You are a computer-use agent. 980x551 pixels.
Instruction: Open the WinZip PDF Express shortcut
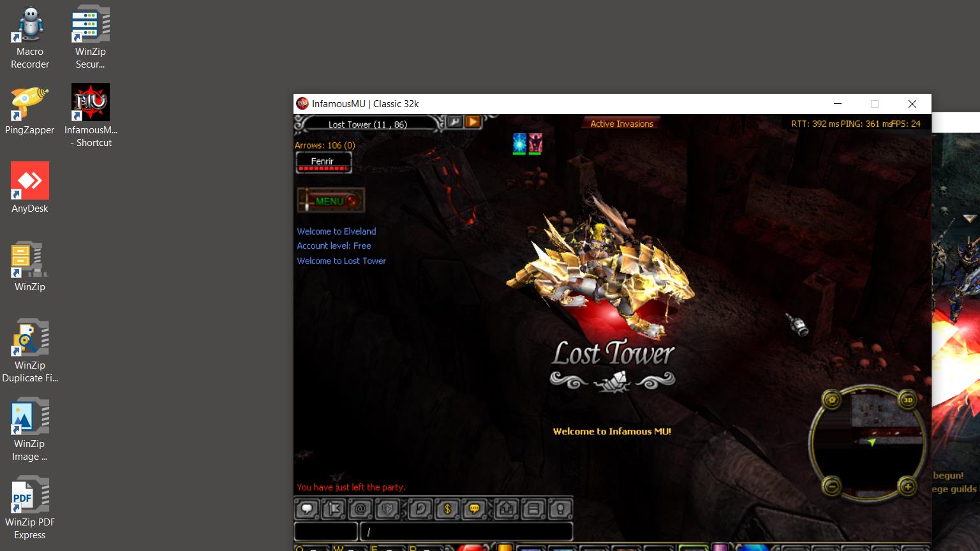pyautogui.click(x=30, y=508)
